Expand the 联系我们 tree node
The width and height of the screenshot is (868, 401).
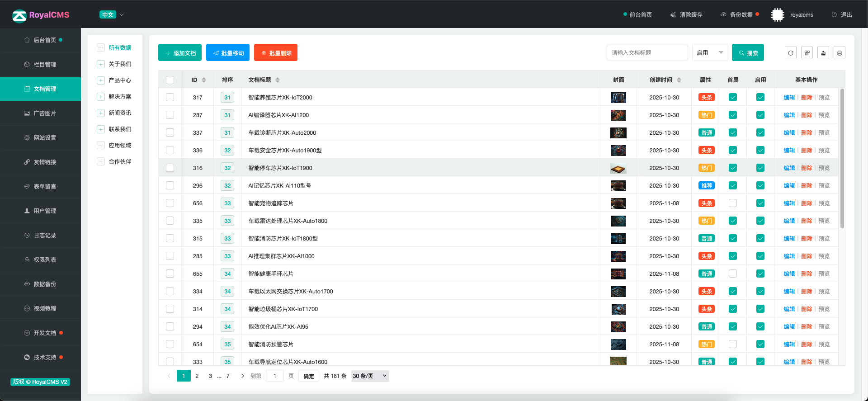101,129
